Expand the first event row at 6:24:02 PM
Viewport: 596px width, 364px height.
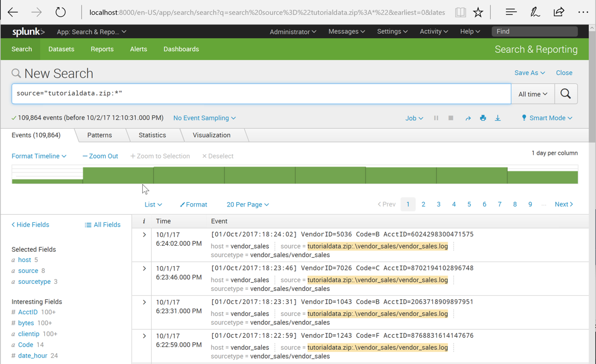144,235
